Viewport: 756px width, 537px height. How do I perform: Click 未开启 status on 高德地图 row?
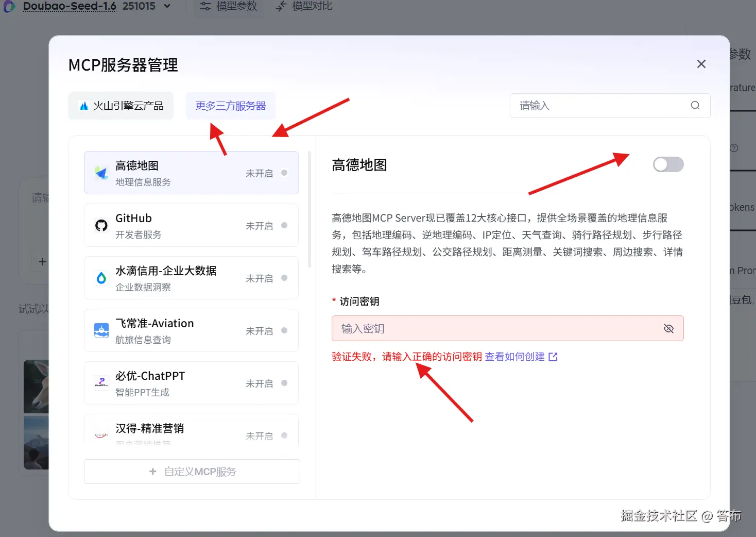pyautogui.click(x=259, y=173)
